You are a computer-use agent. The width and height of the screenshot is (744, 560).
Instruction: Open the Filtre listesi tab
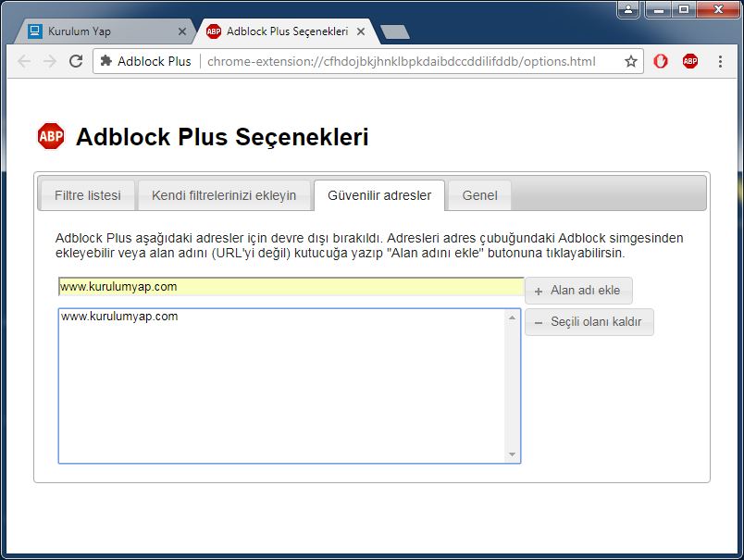pos(88,195)
